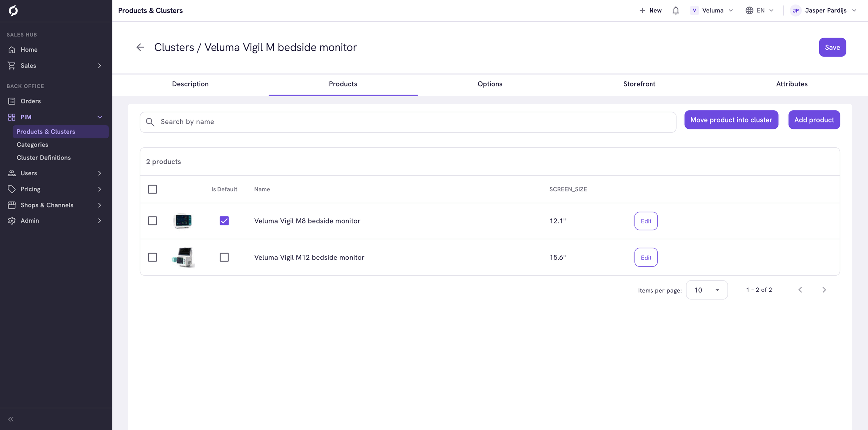Select the Vigil M12 row checkbox
Viewport: 868px width, 430px height.
[153, 257]
